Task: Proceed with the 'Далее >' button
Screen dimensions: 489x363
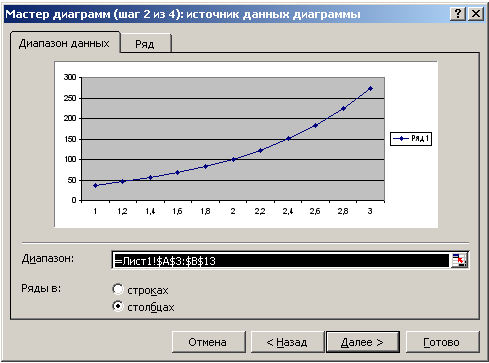Action: pyautogui.click(x=362, y=342)
